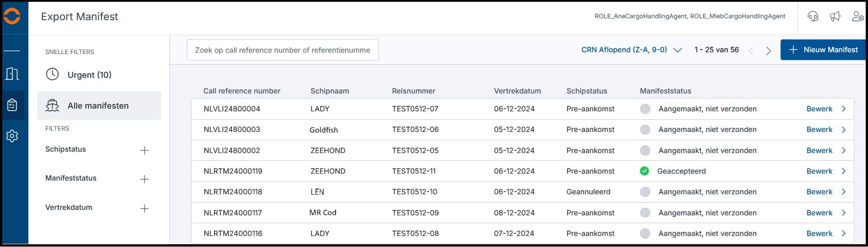Click the headset support icon
Image resolution: width=868 pixels, height=247 pixels.
(x=813, y=16)
